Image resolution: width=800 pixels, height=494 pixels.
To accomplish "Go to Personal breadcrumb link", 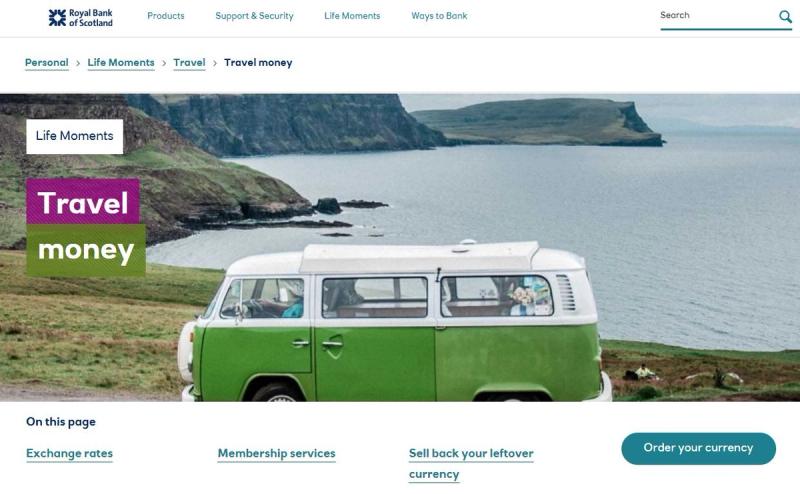I will [46, 63].
